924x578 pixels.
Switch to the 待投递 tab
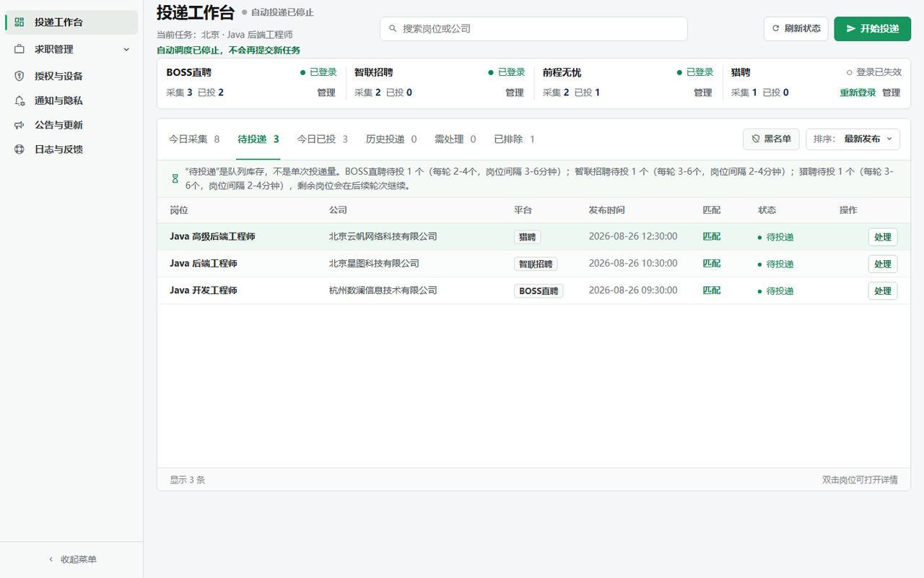(x=258, y=139)
